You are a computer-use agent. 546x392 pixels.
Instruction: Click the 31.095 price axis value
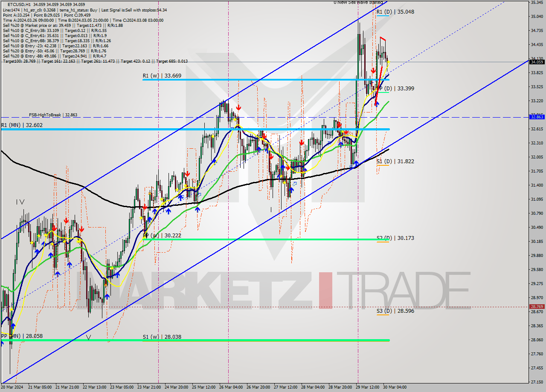point(537,199)
